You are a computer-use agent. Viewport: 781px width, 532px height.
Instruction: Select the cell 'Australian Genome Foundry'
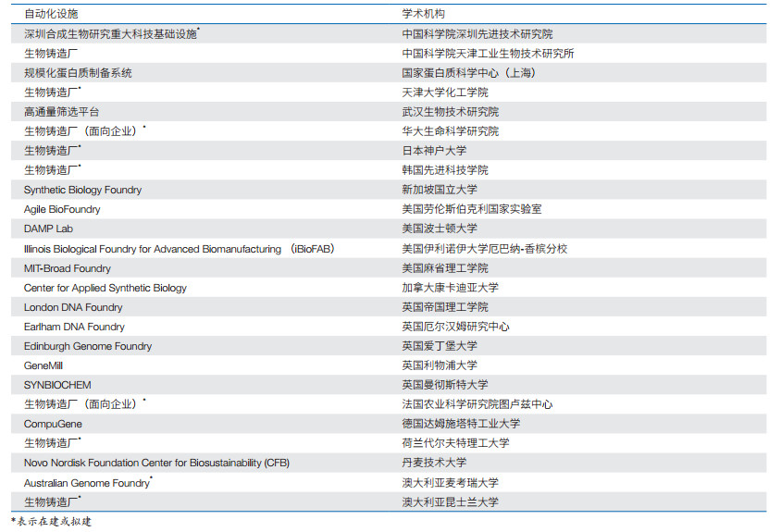(88, 483)
